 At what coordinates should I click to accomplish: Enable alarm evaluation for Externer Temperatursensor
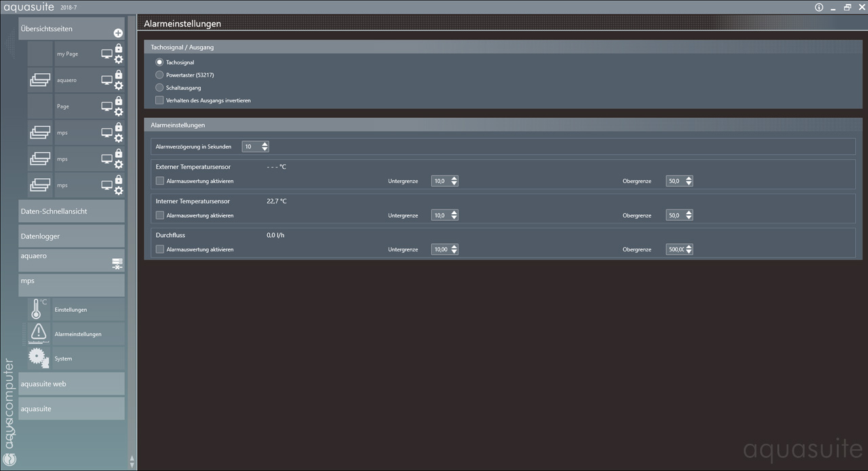pos(160,181)
